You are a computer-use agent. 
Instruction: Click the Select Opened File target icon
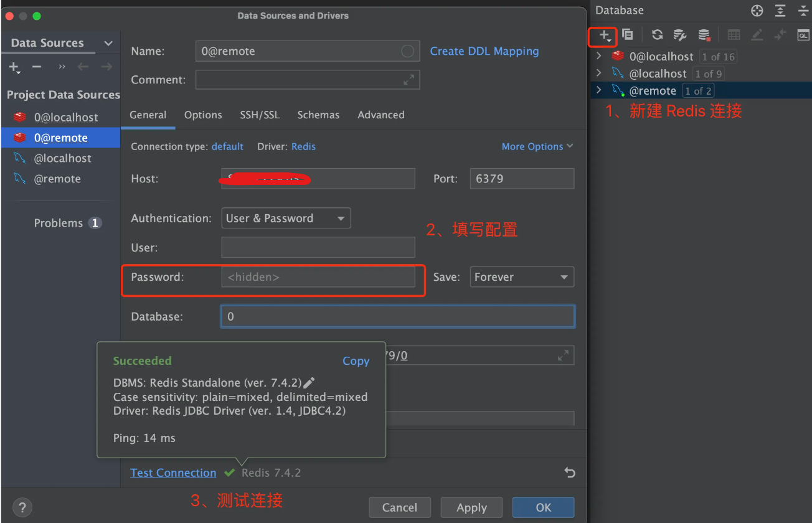tap(757, 11)
